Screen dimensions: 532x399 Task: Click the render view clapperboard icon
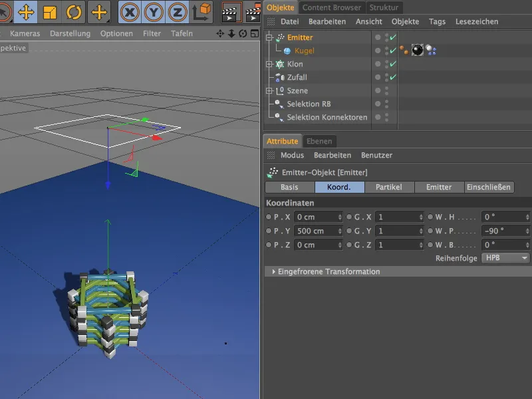(231, 12)
